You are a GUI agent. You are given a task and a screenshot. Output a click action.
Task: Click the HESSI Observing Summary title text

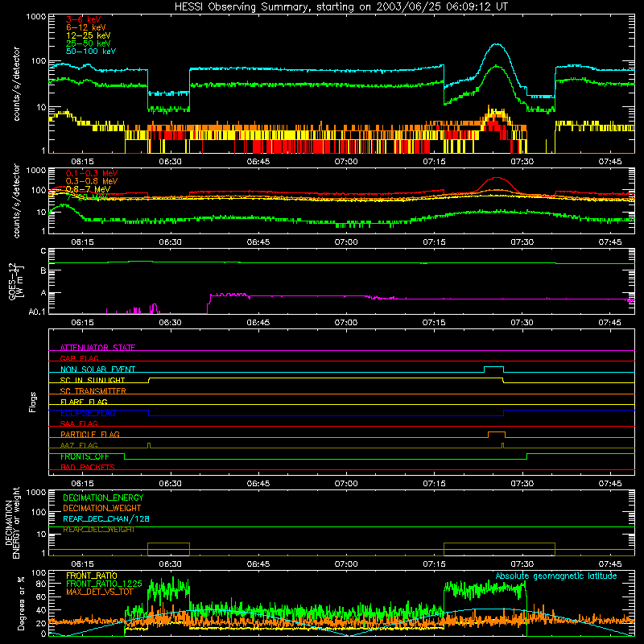[x=341, y=7]
